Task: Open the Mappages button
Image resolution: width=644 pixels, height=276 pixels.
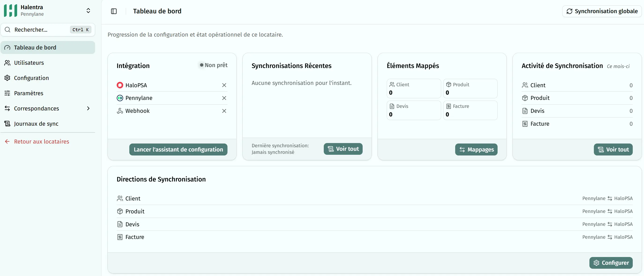Action: click(476, 149)
